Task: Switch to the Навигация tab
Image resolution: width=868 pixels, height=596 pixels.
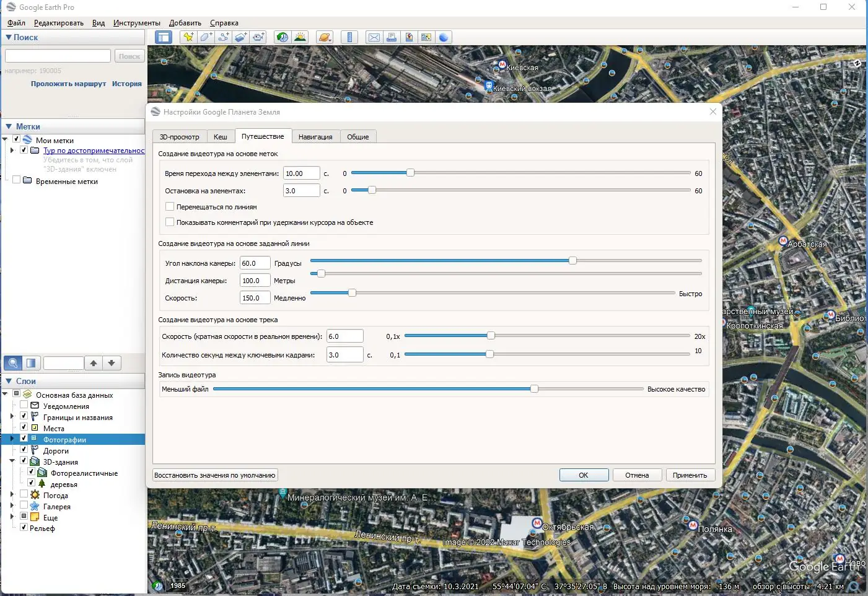Action: coord(315,137)
